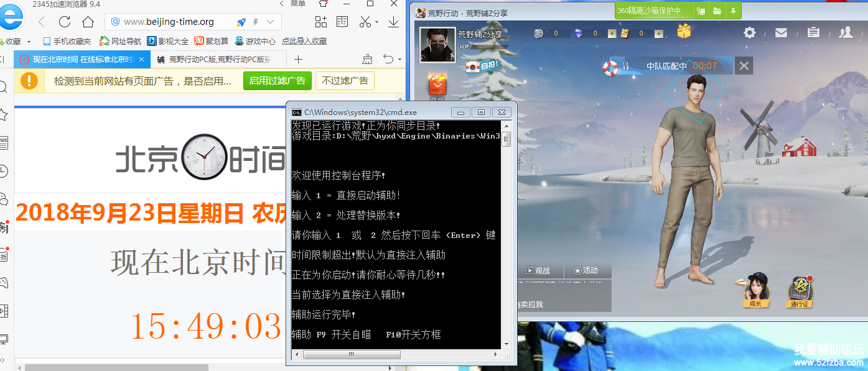Click the 2018年9月23日星期日 date text
Image resolution: width=868 pixels, height=371 pixels.
click(129, 213)
